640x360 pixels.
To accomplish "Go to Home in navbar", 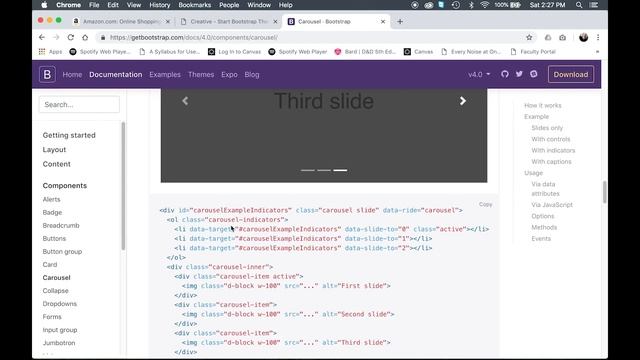I will pyautogui.click(x=72, y=75).
